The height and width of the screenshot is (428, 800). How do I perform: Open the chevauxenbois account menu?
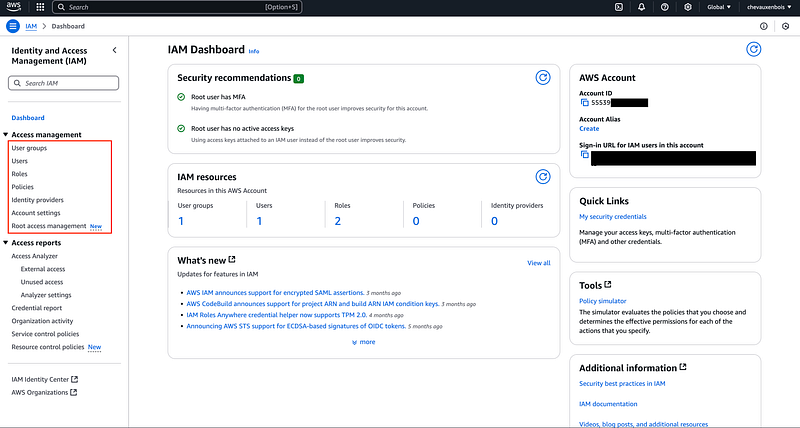[x=769, y=7]
